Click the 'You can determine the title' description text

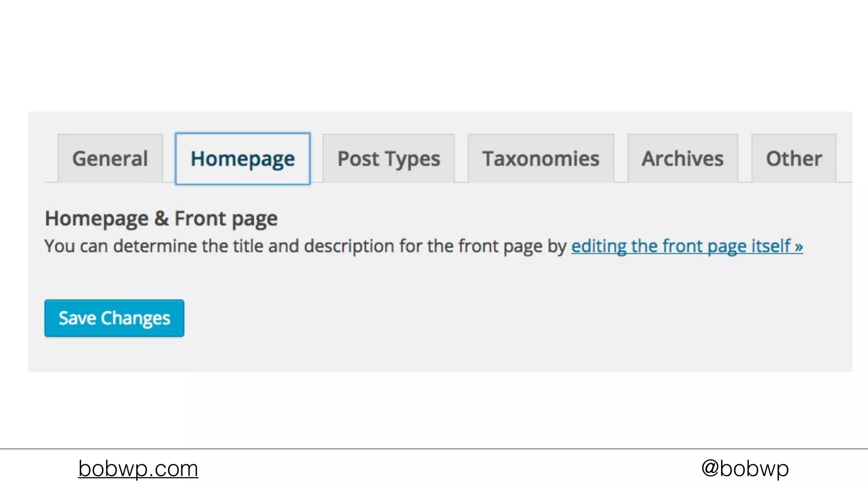pyautogui.click(x=305, y=246)
